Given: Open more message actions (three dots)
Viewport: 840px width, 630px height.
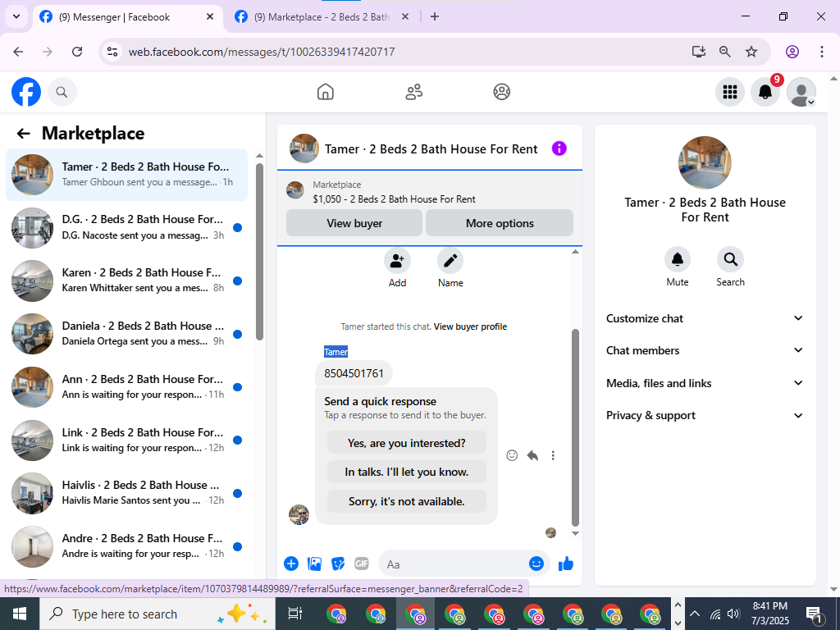Looking at the screenshot, I should (553, 455).
